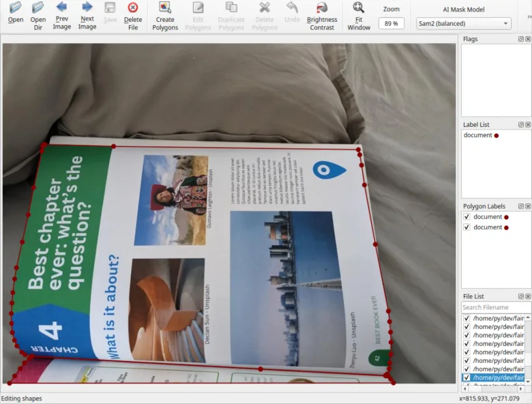Viewport: 532px width, 404px height.
Task: Activate the Create Polygons tool
Action: point(165,8)
